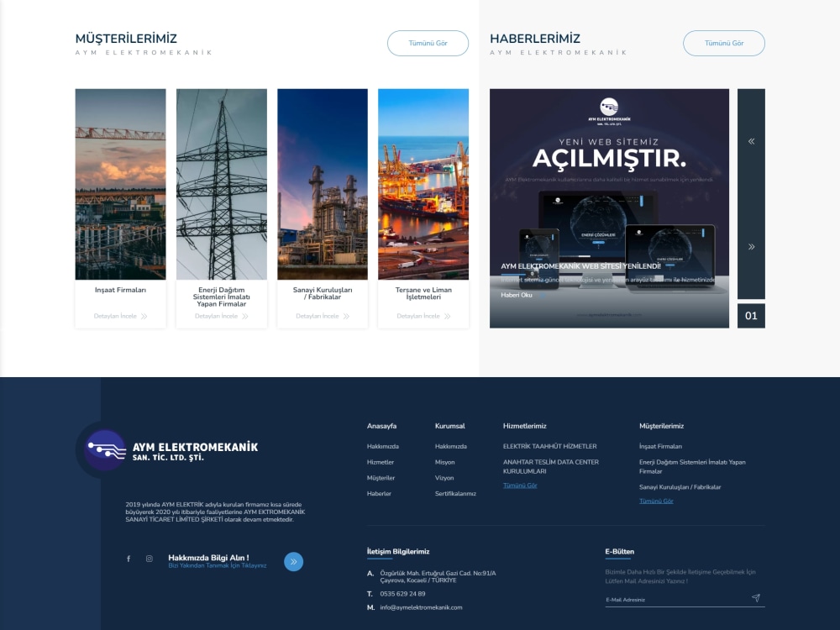Go to next news slide arrow
This screenshot has height=630, width=840.
[751, 247]
